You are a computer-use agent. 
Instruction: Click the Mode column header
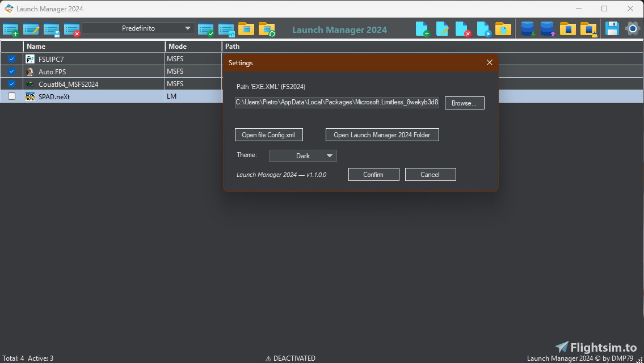[x=193, y=47]
